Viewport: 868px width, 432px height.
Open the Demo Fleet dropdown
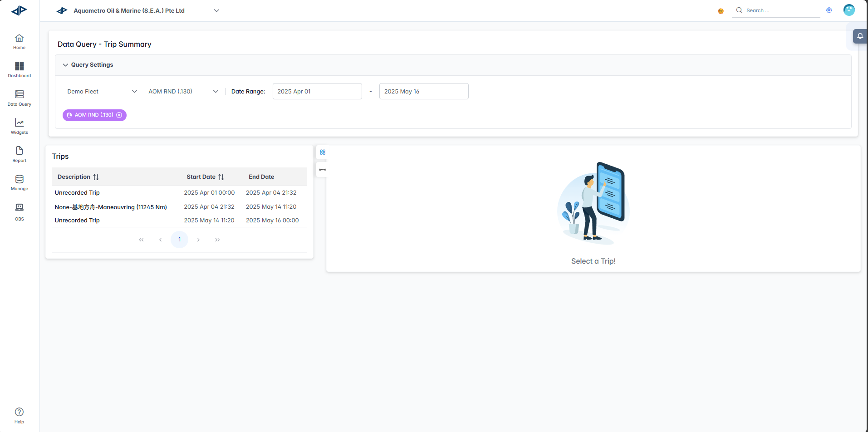102,92
